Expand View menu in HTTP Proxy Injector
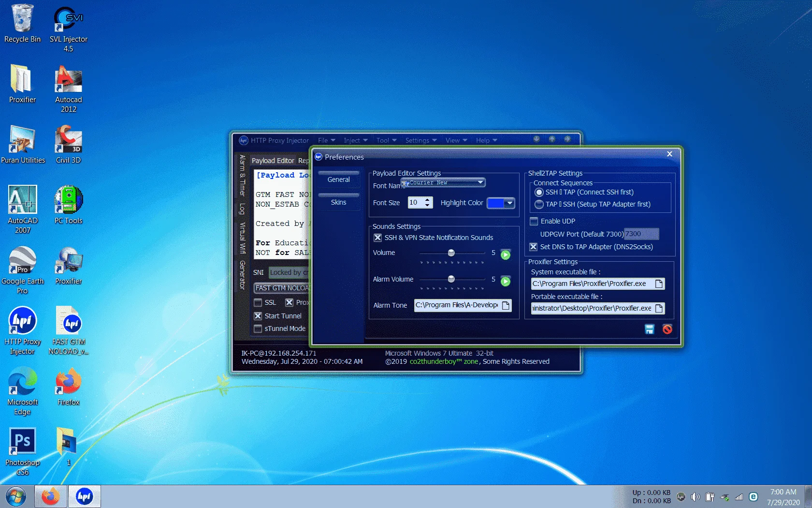The image size is (812, 508). 456,140
